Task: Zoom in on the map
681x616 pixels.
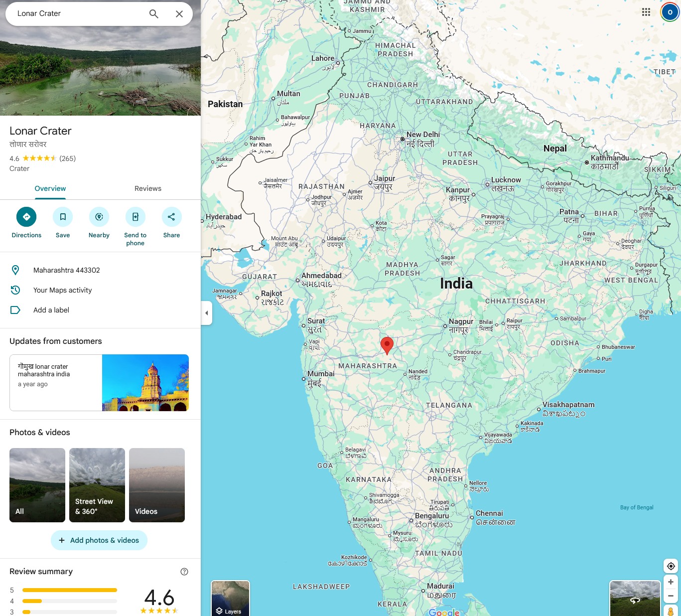Action: point(671,582)
